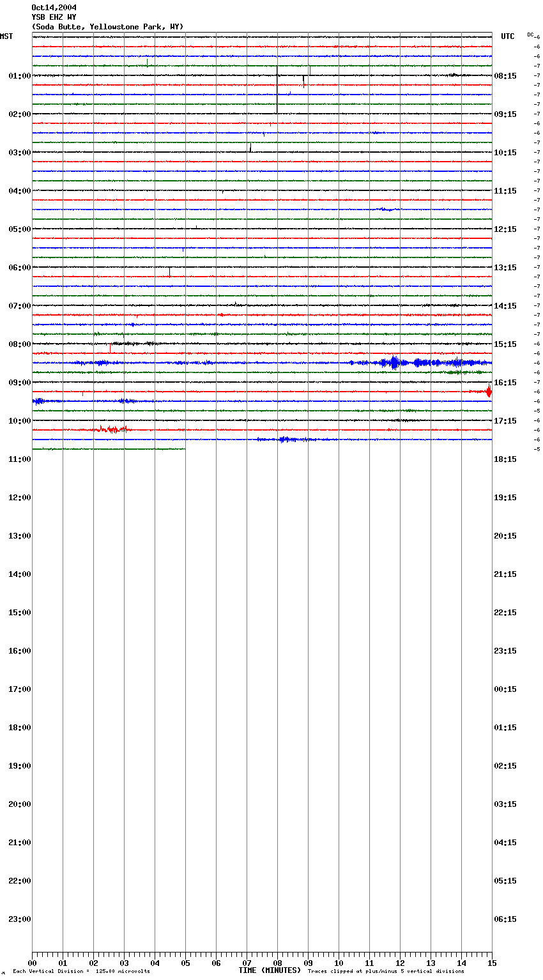Click the 03:15 UTC time label
This screenshot has width=543, height=980.
(x=505, y=804)
